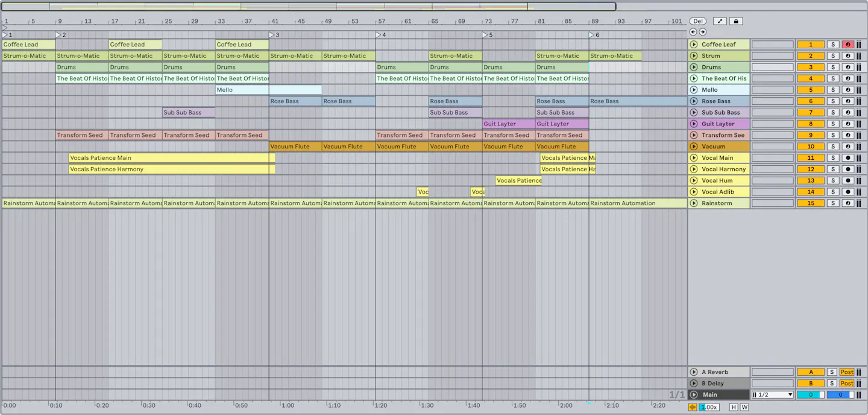
Task: Expand the A Reverb return track
Action: pyautogui.click(x=694, y=372)
